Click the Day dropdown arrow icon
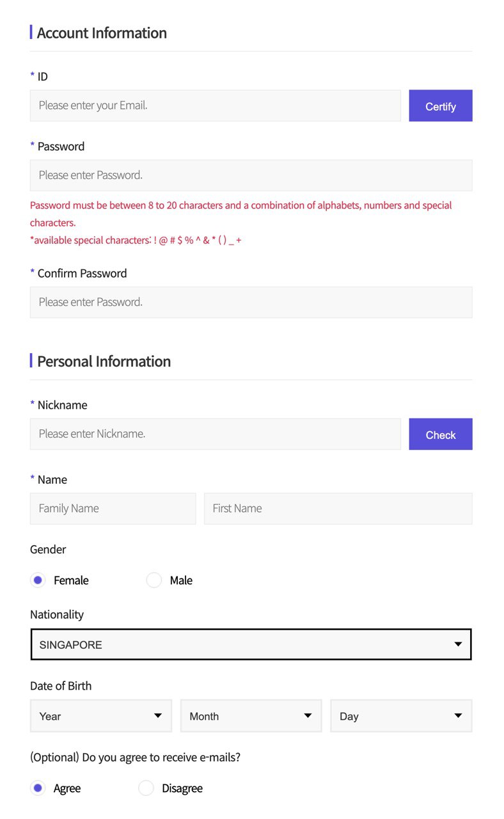504x819 pixels. pyautogui.click(x=458, y=716)
